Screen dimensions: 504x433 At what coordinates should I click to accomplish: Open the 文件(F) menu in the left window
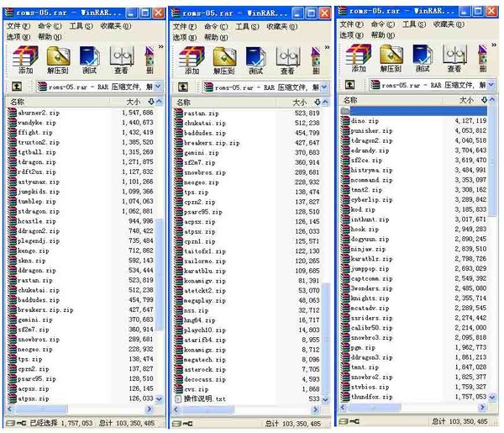(18, 26)
